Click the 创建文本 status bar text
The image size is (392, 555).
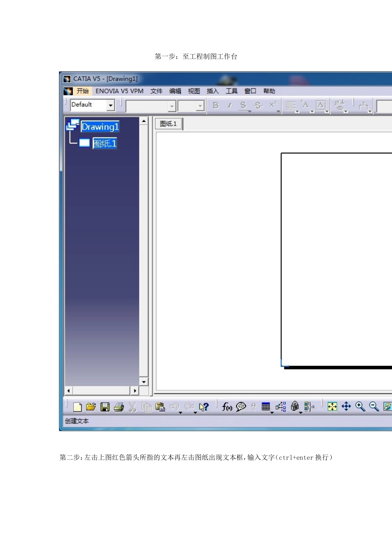(77, 421)
